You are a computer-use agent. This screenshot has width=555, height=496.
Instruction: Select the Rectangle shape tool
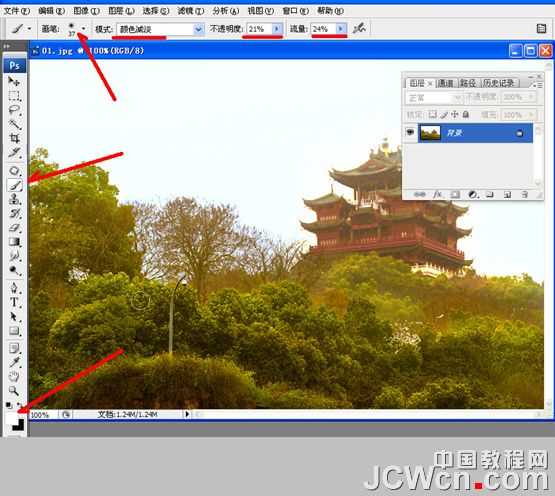pos(14,331)
